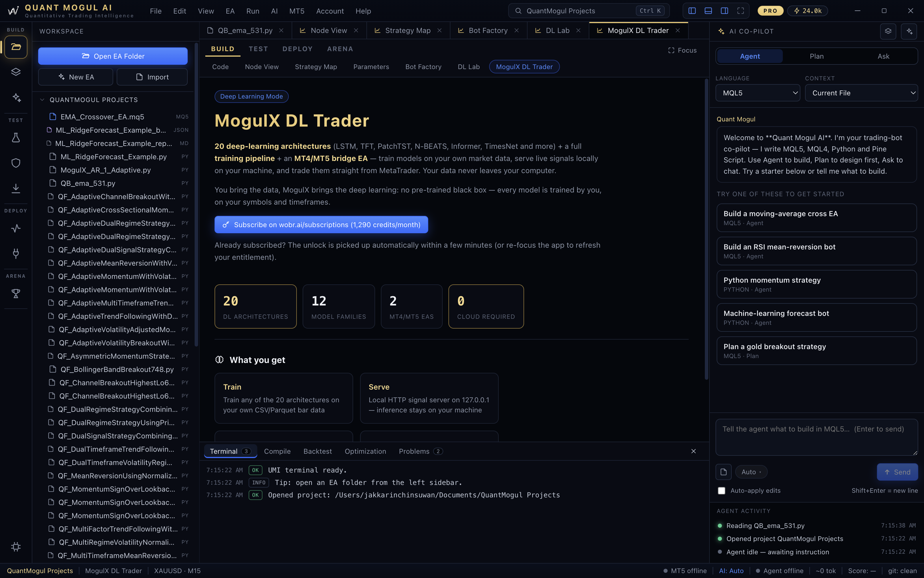The height and width of the screenshot is (578, 924).
Task: Open the shield icon in Test section
Action: pyautogui.click(x=16, y=163)
